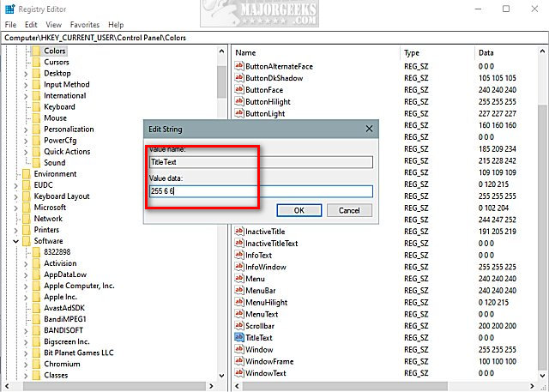Screen dimensions: 549x392
Task: Click the Value data input field
Action: point(261,191)
